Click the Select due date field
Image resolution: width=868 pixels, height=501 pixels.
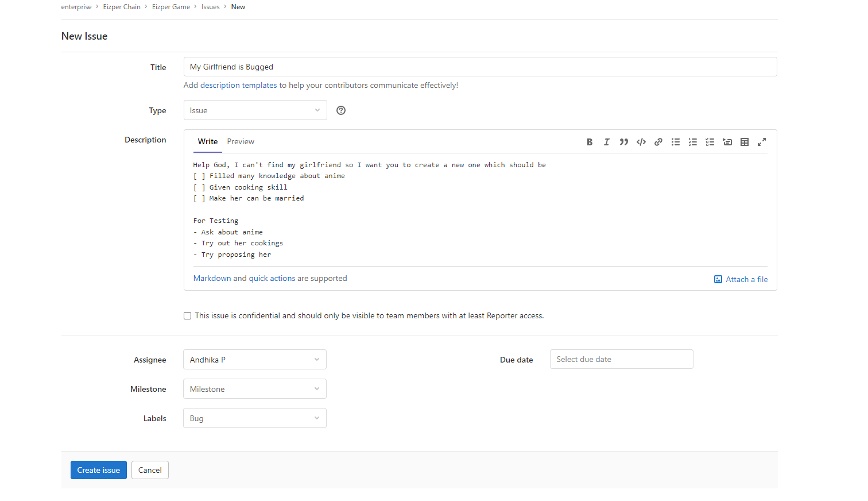coord(621,359)
